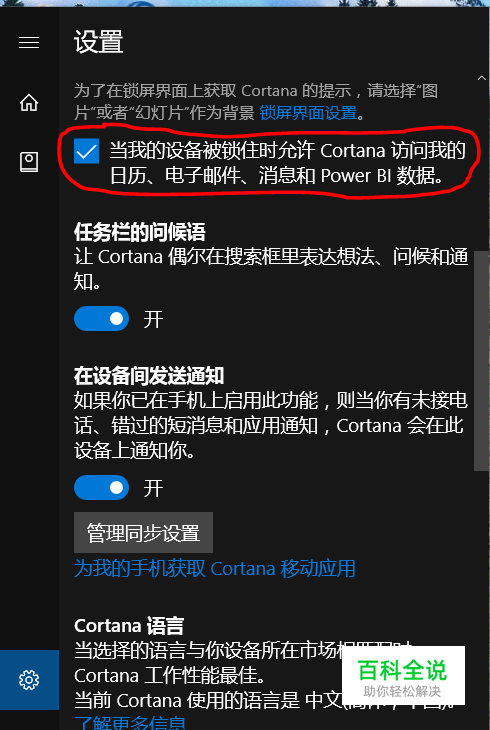Select the 在设备间发送通知 heading
Viewport: 490px width, 730px height.
[149, 376]
